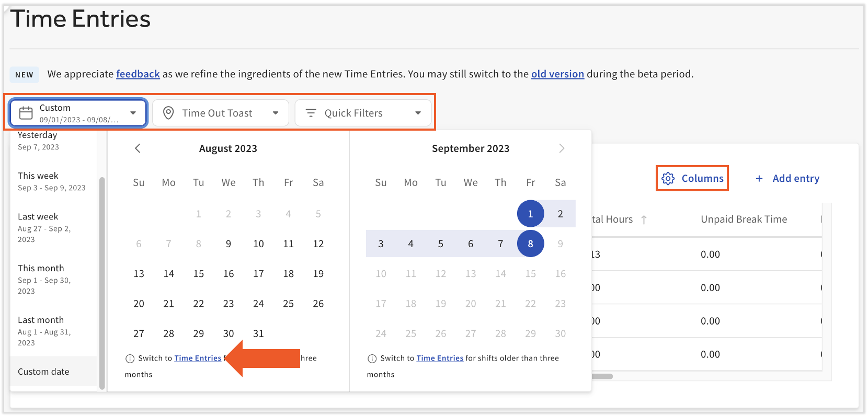The width and height of the screenshot is (868, 417).
Task: Go to next month using right chevron
Action: point(562,148)
